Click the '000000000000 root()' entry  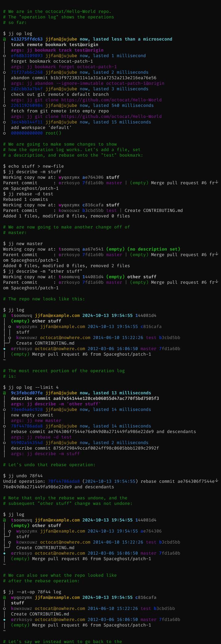click(x=36, y=133)
